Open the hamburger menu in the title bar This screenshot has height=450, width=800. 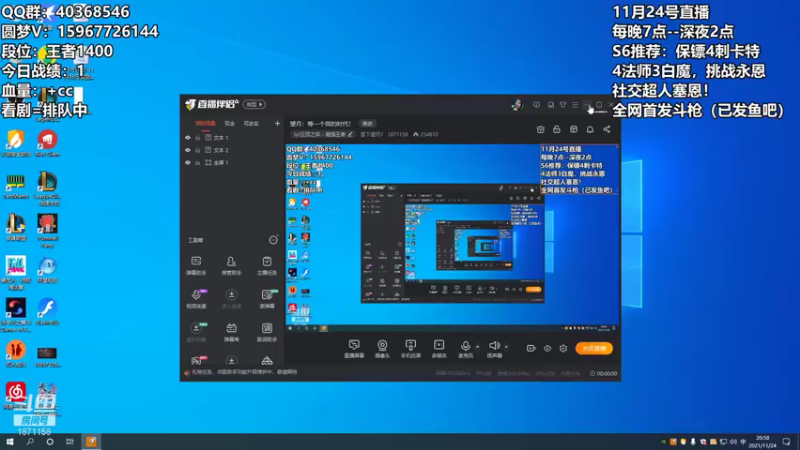point(575,105)
